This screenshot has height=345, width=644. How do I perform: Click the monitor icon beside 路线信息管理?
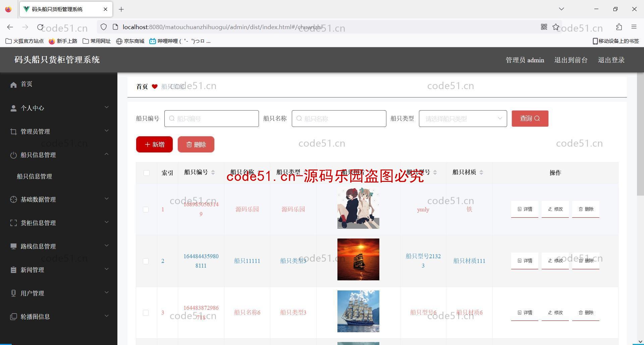click(13, 246)
